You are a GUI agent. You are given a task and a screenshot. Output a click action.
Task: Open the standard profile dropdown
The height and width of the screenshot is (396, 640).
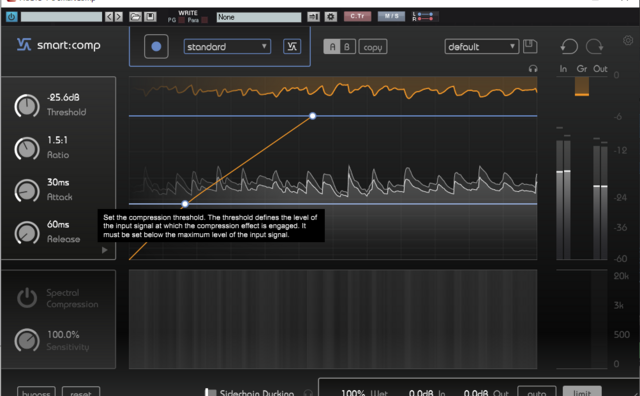click(x=227, y=47)
